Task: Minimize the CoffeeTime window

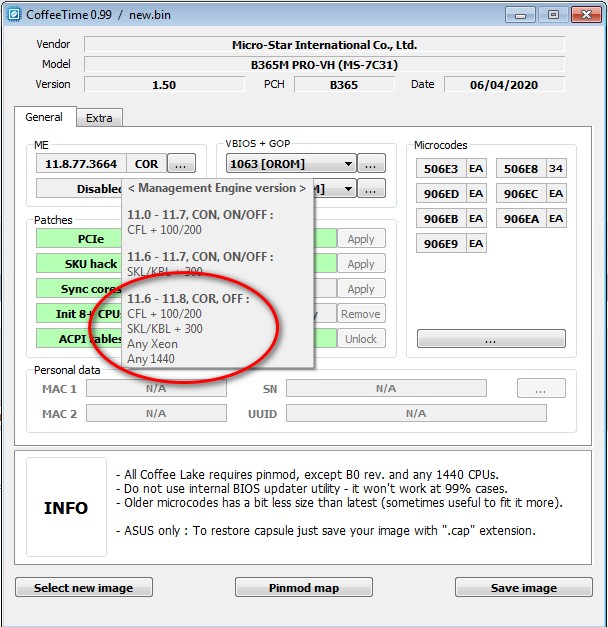Action: pyautogui.click(x=520, y=15)
